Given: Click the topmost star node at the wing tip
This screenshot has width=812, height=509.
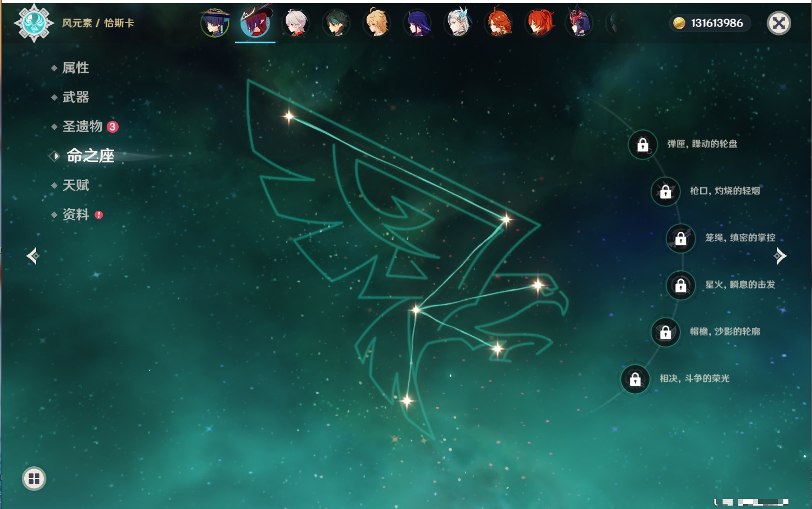Looking at the screenshot, I should click(x=289, y=116).
